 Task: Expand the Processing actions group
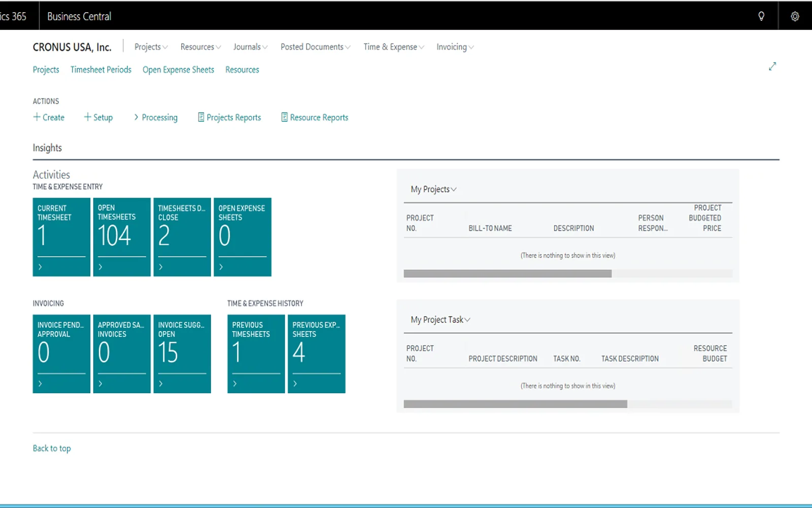click(156, 117)
